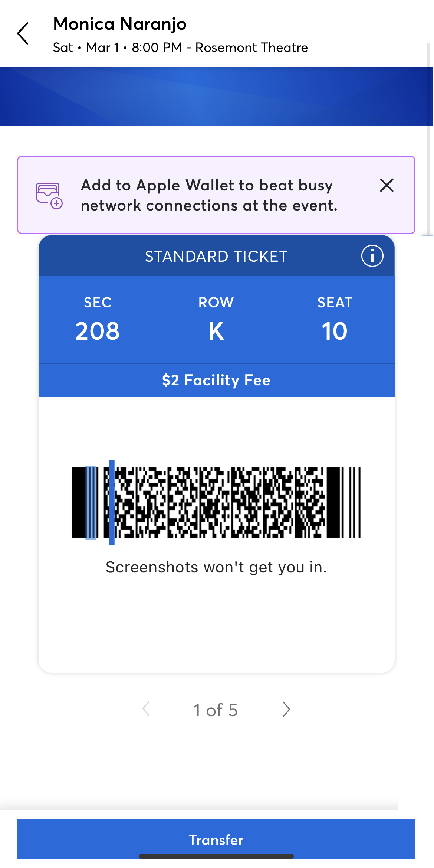Viewport: 434px width, 868px height.
Task: Tap the Screenshots won't get you in text
Action: click(x=216, y=567)
